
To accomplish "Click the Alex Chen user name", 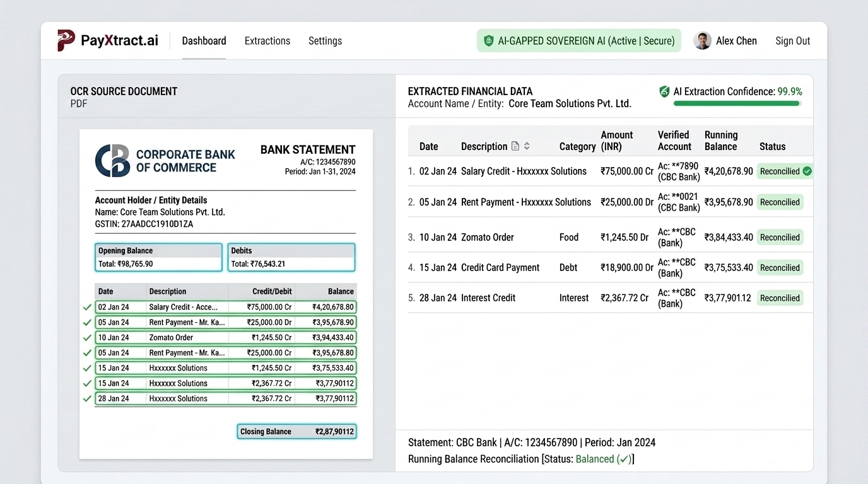I will 736,41.
